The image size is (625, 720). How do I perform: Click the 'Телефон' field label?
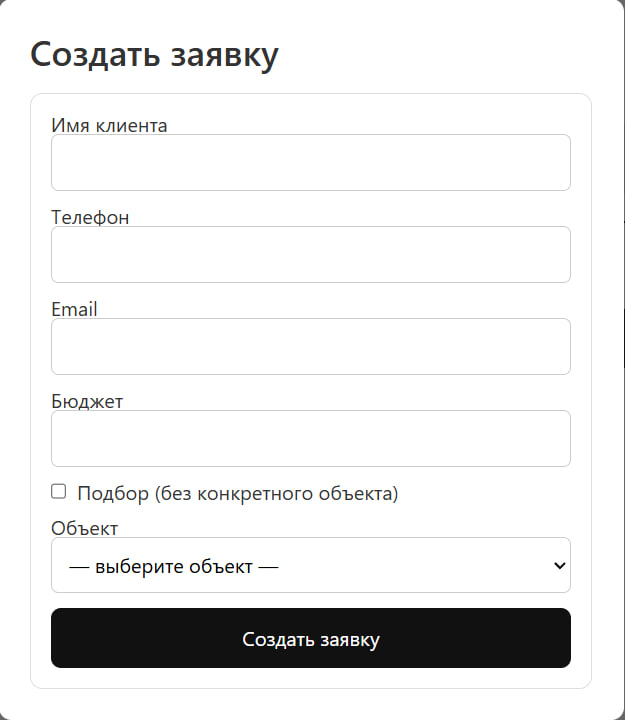[x=90, y=217]
